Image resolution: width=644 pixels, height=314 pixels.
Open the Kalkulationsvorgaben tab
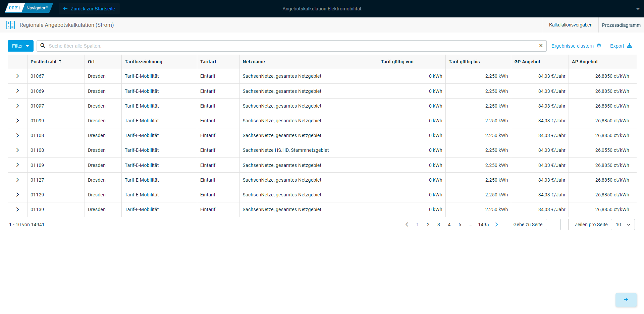click(571, 25)
